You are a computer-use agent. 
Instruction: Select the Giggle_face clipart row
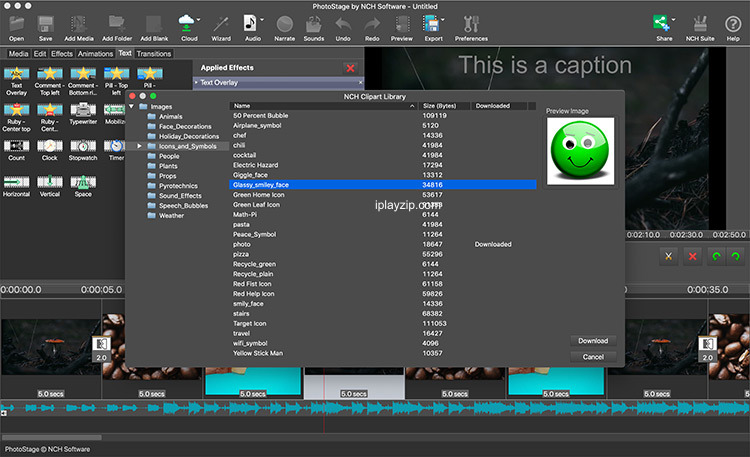[x=383, y=175]
